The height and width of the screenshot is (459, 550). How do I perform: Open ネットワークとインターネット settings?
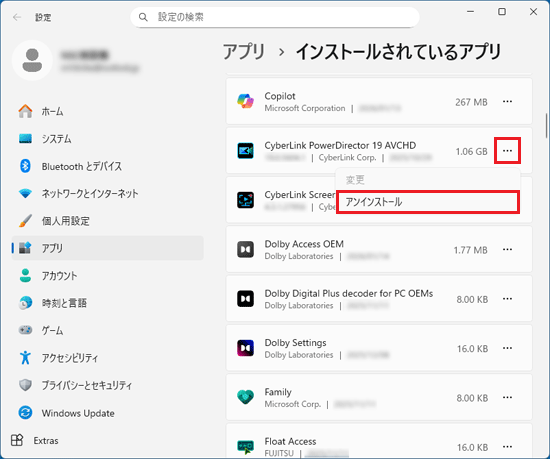107,194
